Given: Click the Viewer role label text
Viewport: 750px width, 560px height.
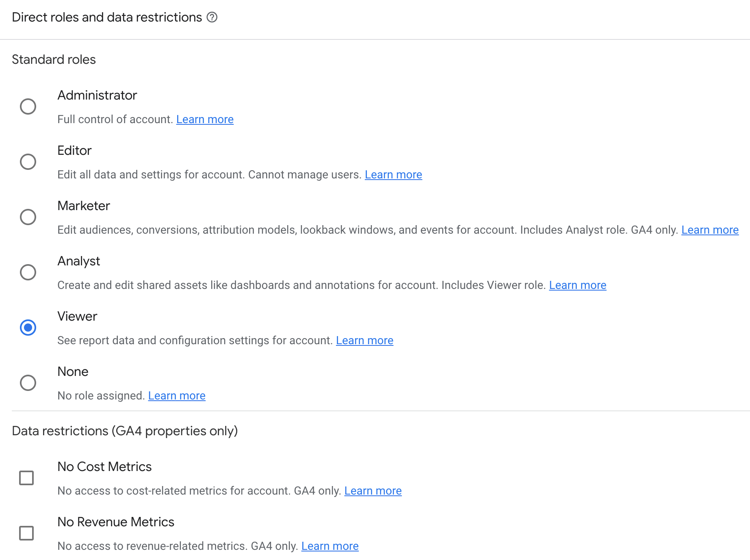Looking at the screenshot, I should pyautogui.click(x=77, y=316).
